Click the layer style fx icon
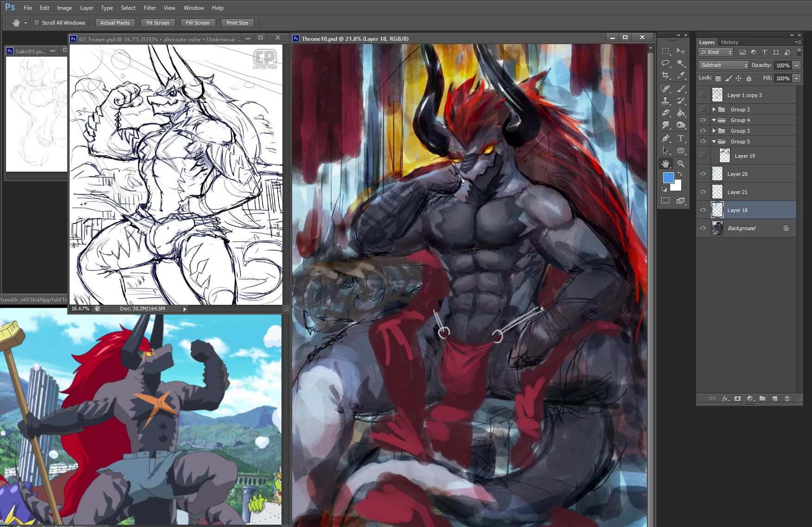The image size is (812, 527). (725, 398)
